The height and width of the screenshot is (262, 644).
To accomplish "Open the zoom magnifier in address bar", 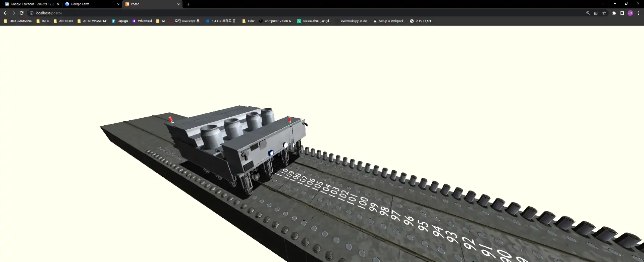I will click(x=588, y=13).
